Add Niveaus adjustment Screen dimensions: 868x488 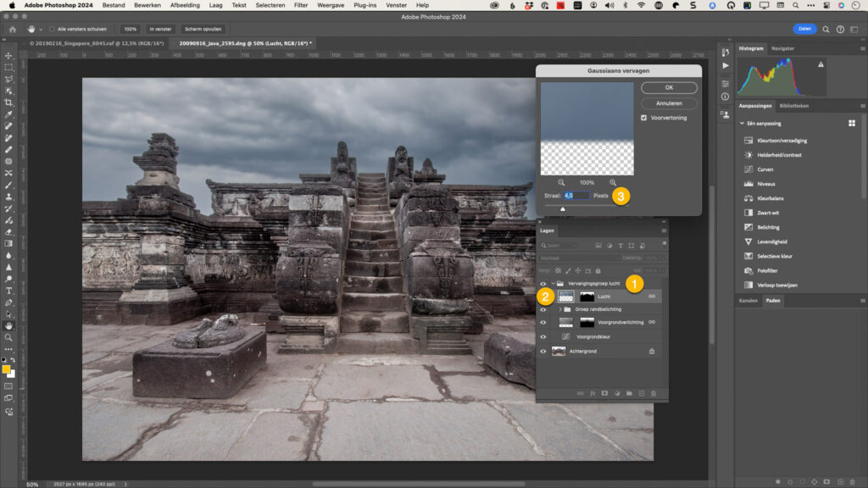coord(765,184)
